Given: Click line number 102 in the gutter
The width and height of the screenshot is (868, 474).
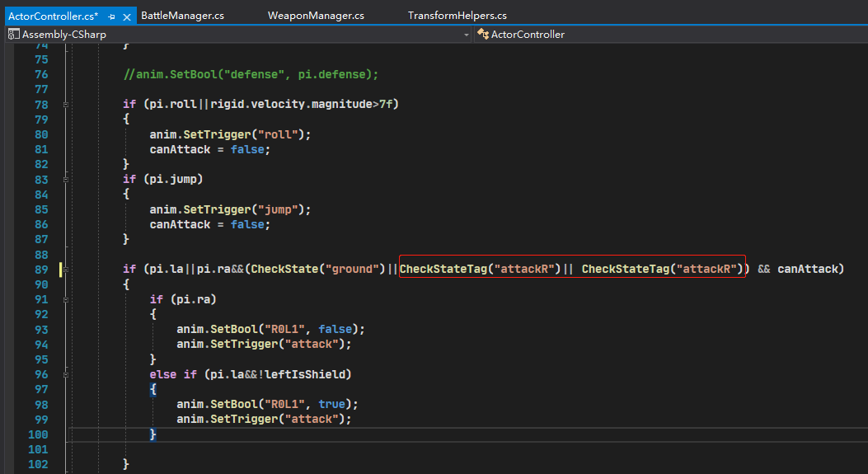Looking at the screenshot, I should pos(38,464).
